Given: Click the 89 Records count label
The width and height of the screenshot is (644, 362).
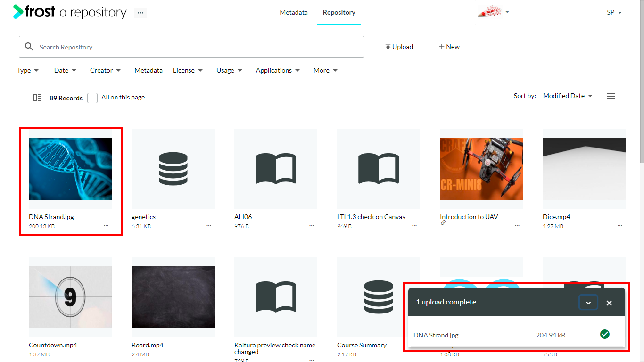Looking at the screenshot, I should pos(66,98).
